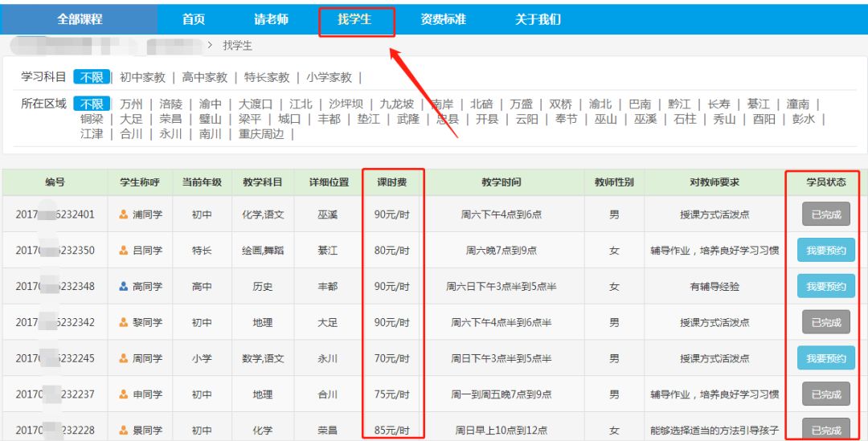Click 已完成 button in 黎同学 row
Image resolution: width=868 pixels, height=441 pixels.
826,322
